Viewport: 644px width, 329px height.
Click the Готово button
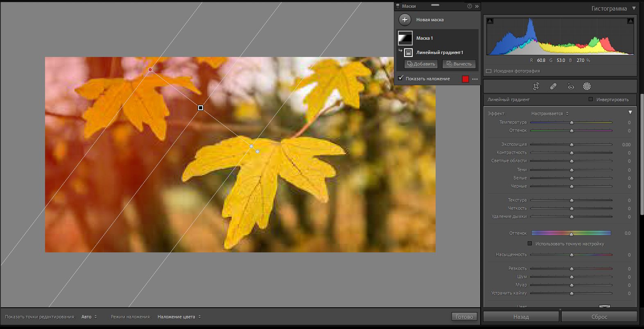pos(464,317)
